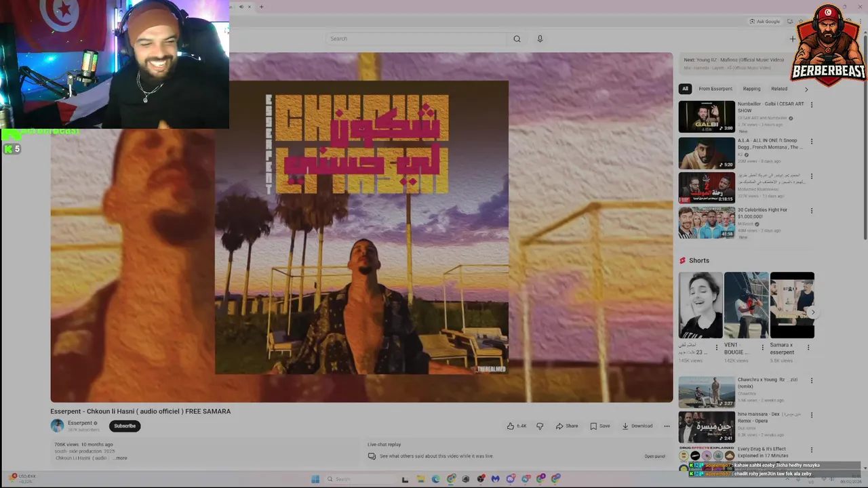Dislike the video with thumbs down icon
This screenshot has width=868, height=488.
click(540, 426)
